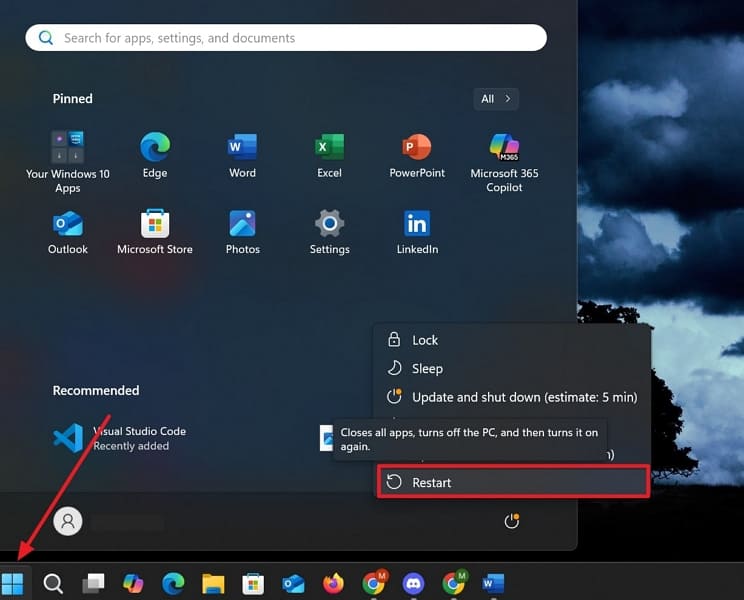
Task: Open Outlook from the taskbar
Action: 293,583
